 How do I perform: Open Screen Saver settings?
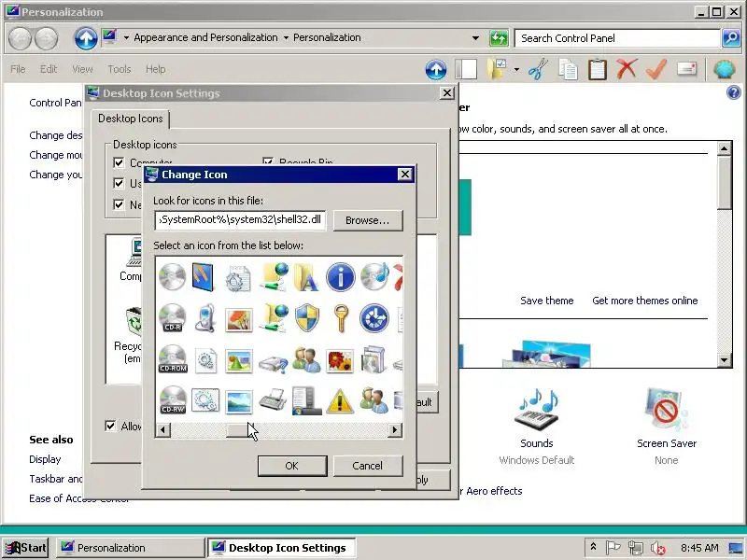coord(667,427)
